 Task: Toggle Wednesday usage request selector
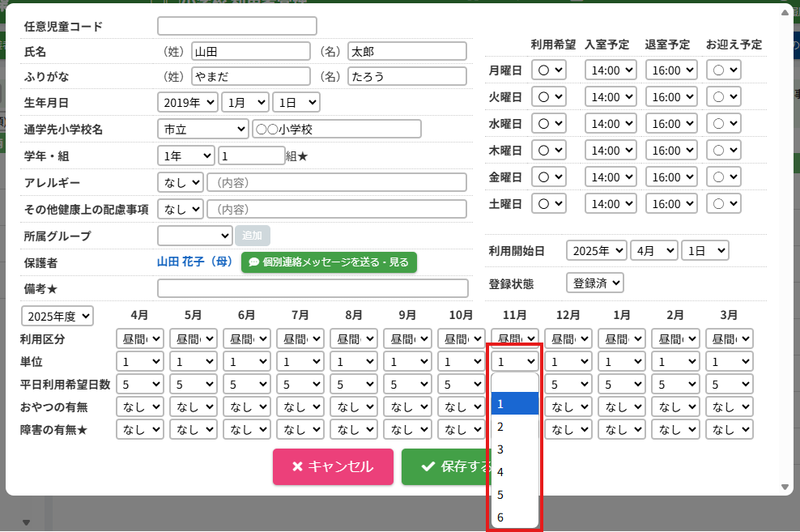(549, 124)
